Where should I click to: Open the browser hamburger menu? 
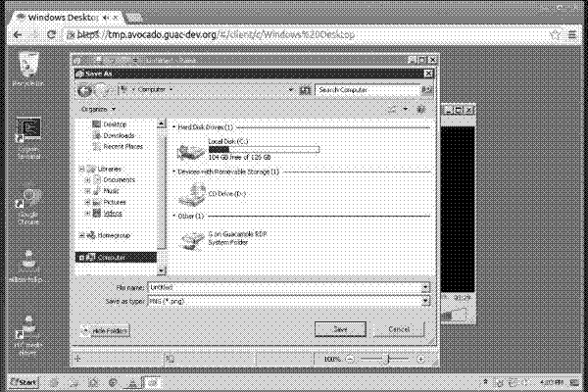coord(572,35)
